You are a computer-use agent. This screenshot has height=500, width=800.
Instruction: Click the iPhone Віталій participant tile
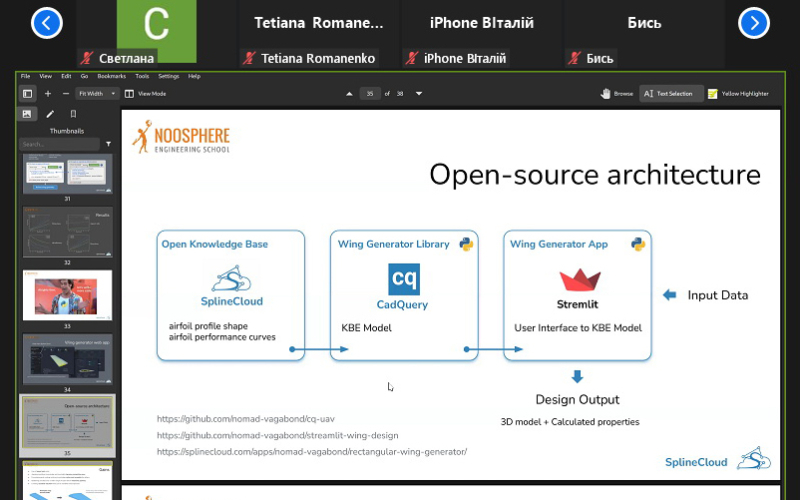pos(481,32)
